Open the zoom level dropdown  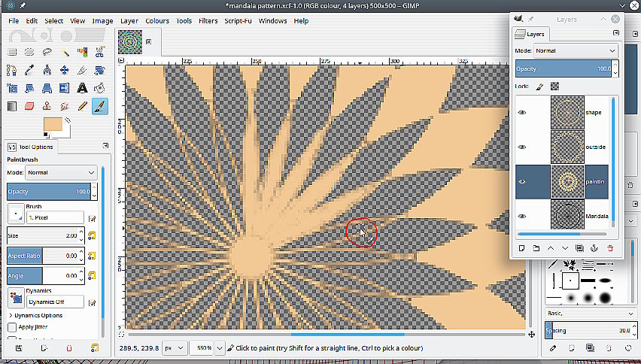point(219,348)
